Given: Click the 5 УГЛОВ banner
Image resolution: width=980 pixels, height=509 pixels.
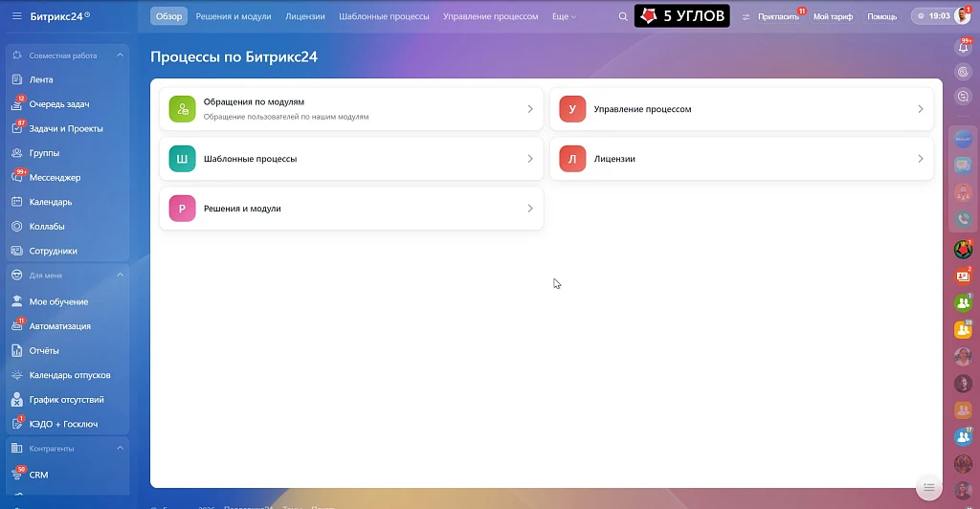Looking at the screenshot, I should 681,15.
